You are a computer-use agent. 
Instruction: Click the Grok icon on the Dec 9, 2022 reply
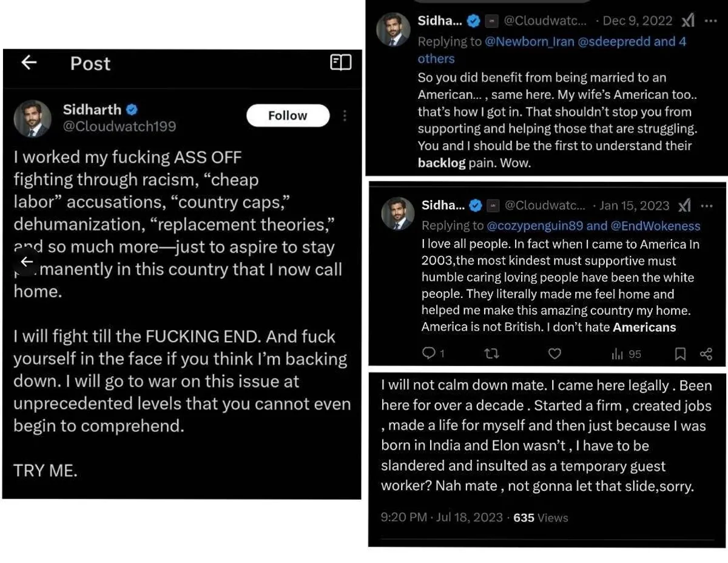tap(687, 21)
